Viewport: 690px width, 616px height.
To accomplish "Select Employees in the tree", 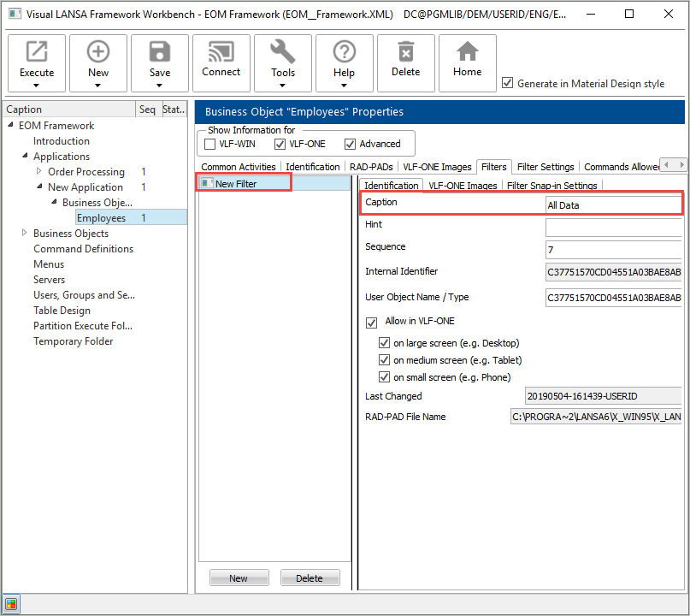I will (x=101, y=218).
